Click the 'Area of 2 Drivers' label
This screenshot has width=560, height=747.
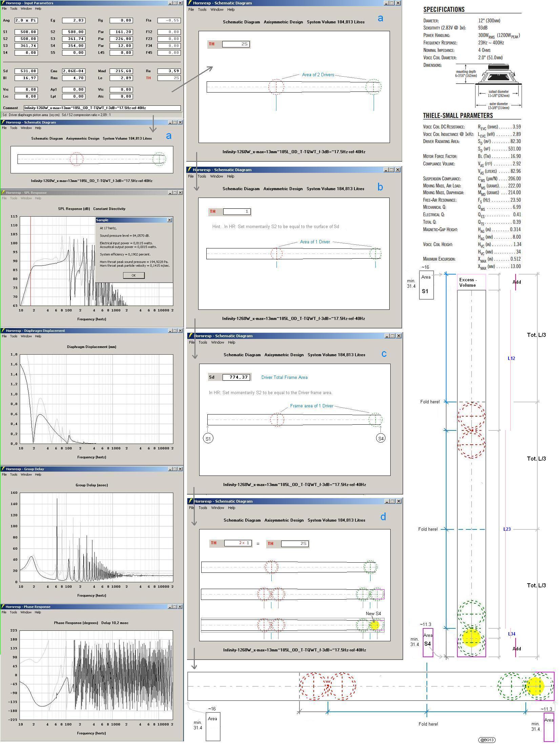click(x=318, y=75)
